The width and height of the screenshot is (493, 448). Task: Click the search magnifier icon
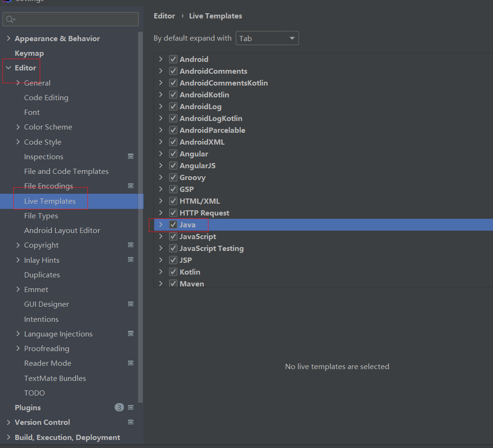tap(10, 19)
